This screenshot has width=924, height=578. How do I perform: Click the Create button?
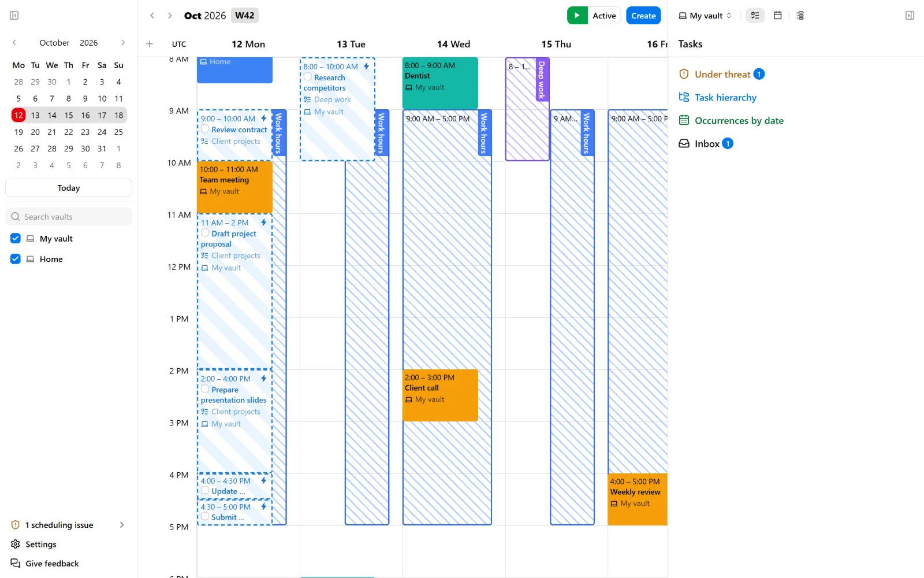coord(643,16)
